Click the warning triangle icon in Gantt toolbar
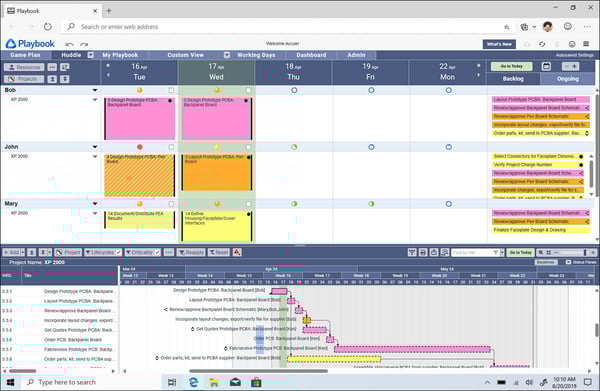The height and width of the screenshot is (391, 600). point(237,252)
